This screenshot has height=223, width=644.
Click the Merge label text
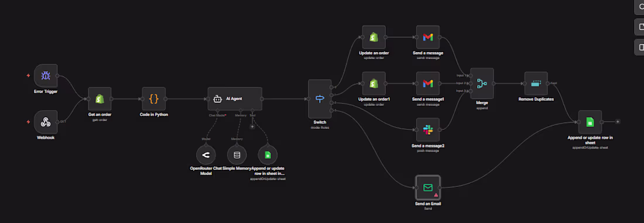[482, 103]
